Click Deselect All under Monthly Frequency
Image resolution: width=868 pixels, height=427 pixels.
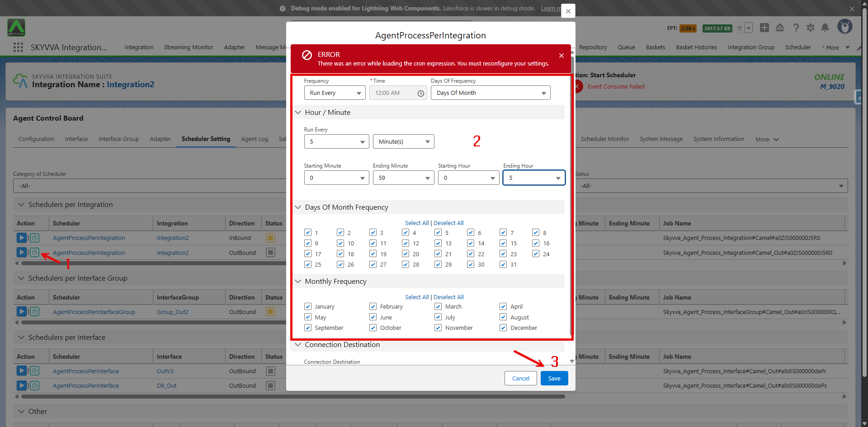448,297
